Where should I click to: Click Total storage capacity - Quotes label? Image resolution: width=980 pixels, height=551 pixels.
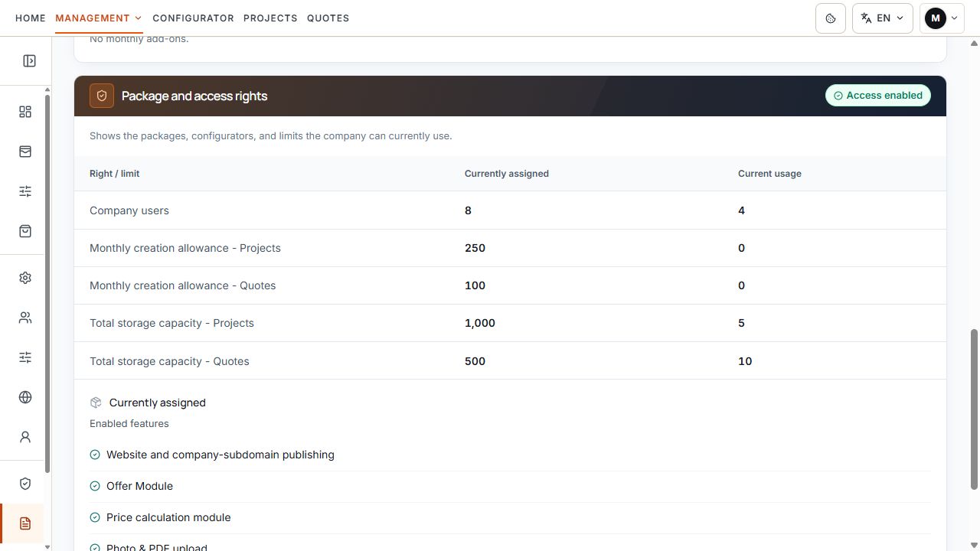click(x=169, y=361)
